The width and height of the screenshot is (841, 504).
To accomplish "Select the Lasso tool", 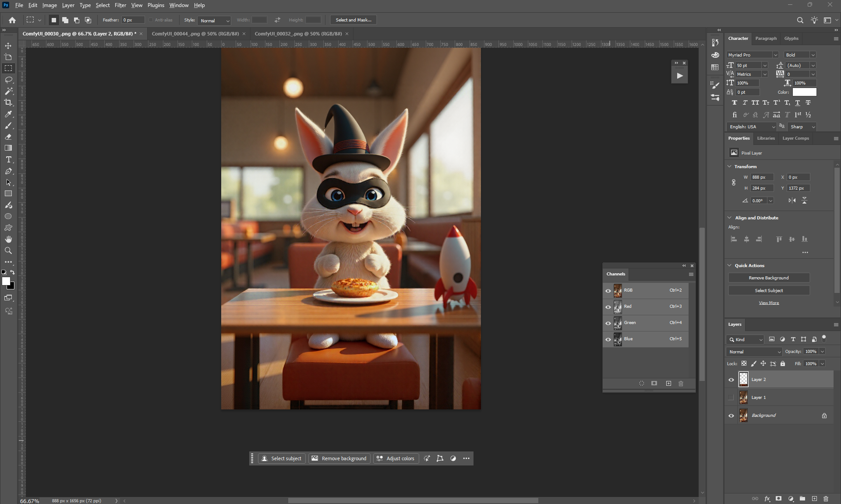I will tap(8, 80).
